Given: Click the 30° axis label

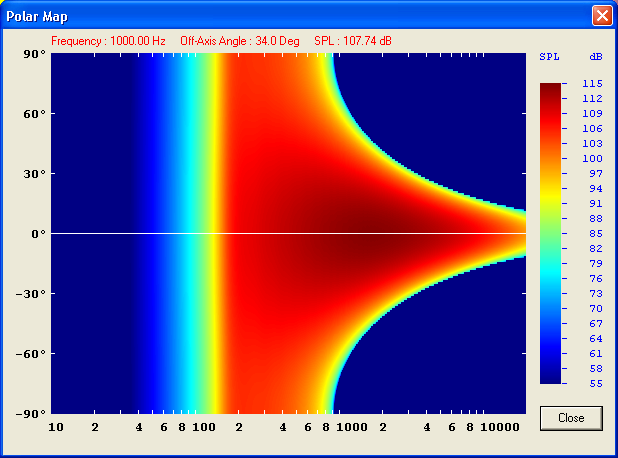Looking at the screenshot, I should pos(34,174).
